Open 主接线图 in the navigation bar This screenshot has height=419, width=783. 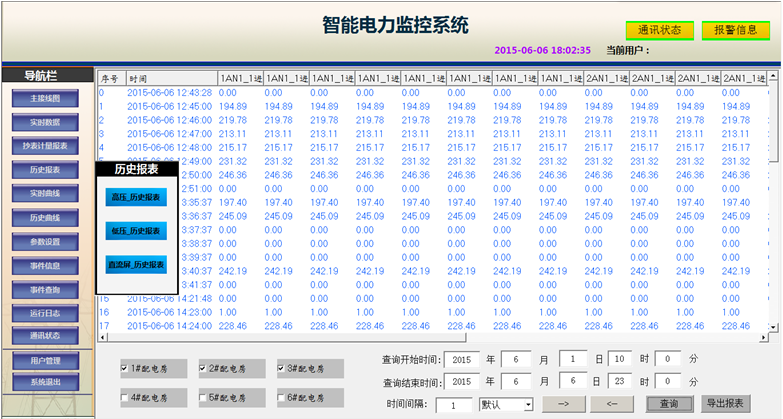[x=45, y=99]
